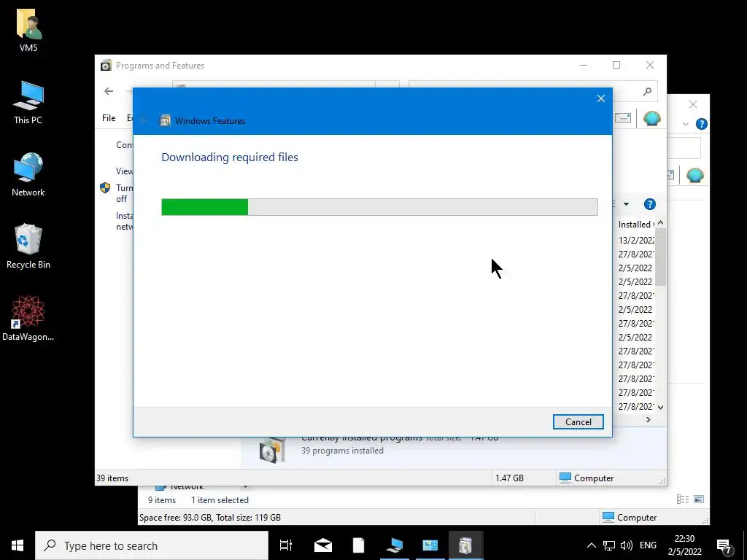Switch to Programs and Features taskbar button
The width and height of the screenshot is (747, 560).
click(x=465, y=545)
